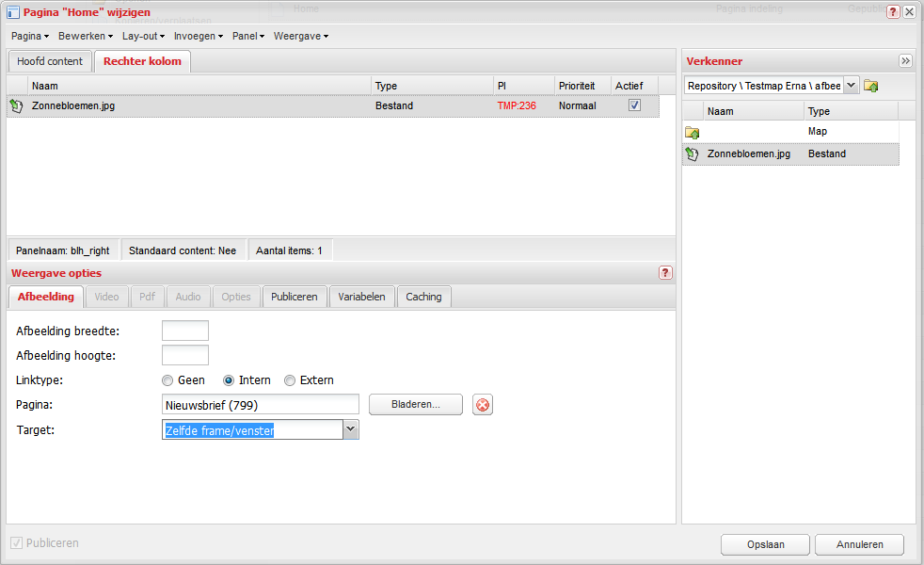Viewport: 924px width, 565px height.
Task: Select Zonnebloemen.jpg name in Rechter kolom list
Action: tap(73, 105)
